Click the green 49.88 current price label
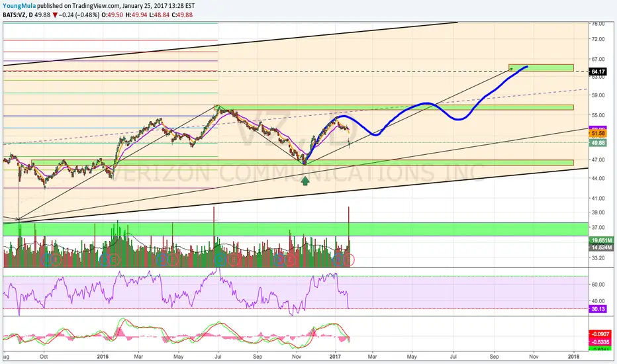Image resolution: width=617 pixels, height=364 pixels. (x=598, y=143)
